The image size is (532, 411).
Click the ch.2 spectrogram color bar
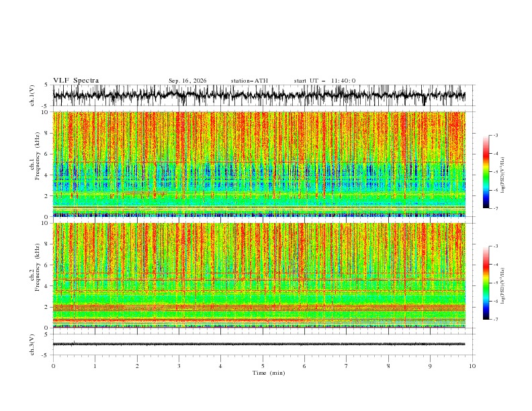[486, 283]
